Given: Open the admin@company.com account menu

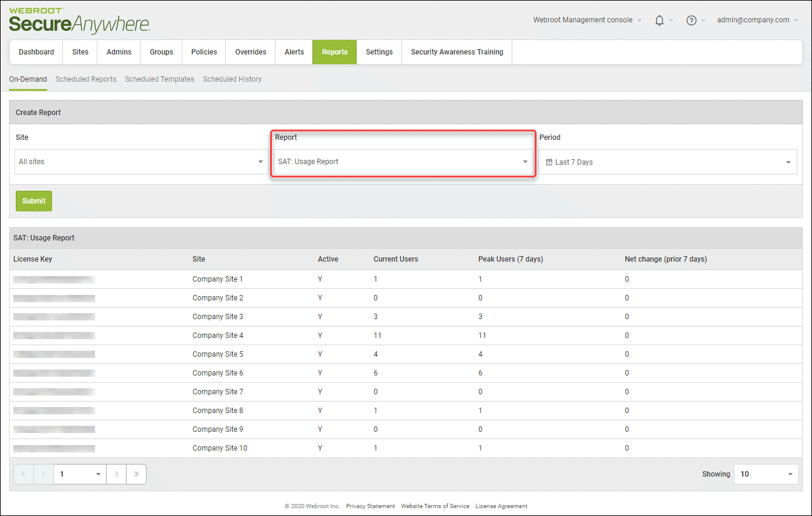Looking at the screenshot, I should 758,20.
